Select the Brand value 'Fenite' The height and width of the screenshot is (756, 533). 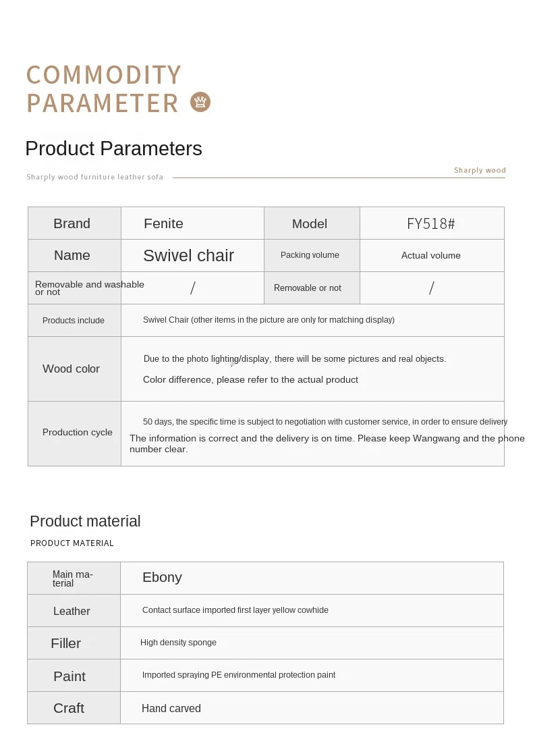(163, 223)
